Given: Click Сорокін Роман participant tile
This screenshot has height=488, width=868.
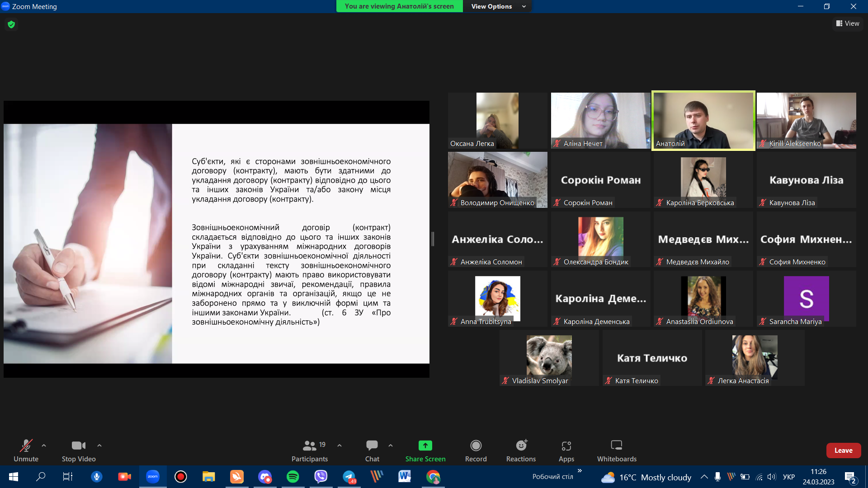Looking at the screenshot, I should tap(600, 180).
